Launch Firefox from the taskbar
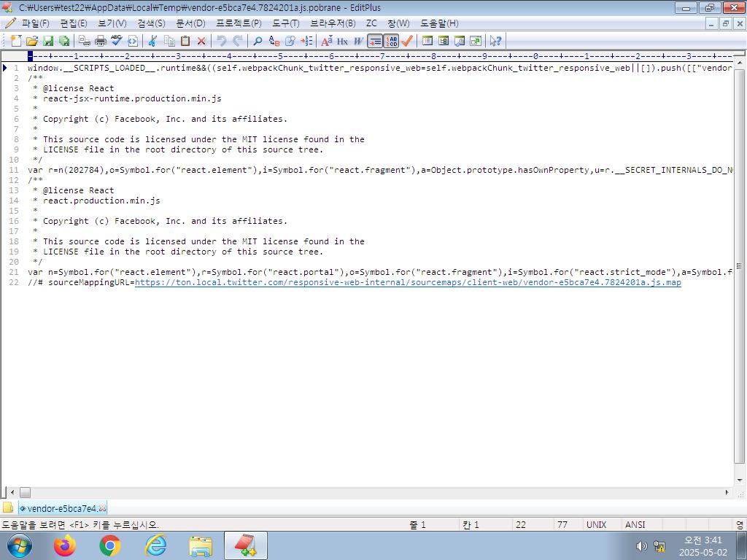 click(65, 545)
